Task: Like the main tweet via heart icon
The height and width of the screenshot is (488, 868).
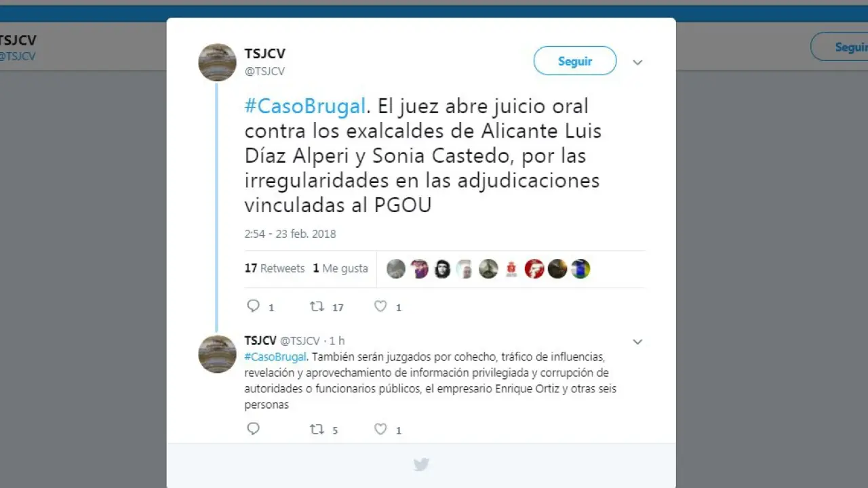Action: [380, 306]
